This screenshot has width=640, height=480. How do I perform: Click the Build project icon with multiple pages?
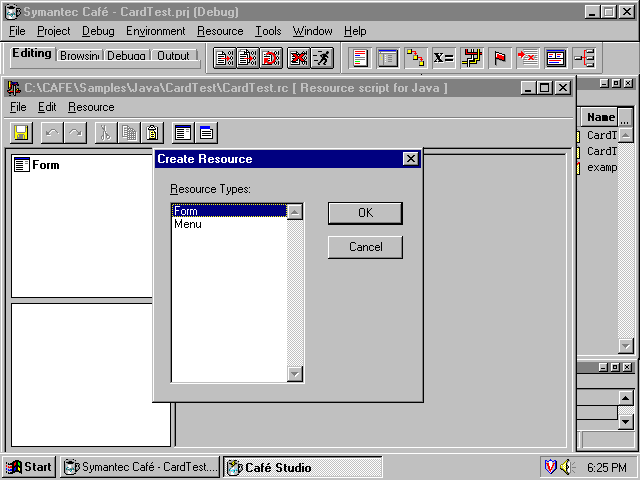(x=248, y=58)
